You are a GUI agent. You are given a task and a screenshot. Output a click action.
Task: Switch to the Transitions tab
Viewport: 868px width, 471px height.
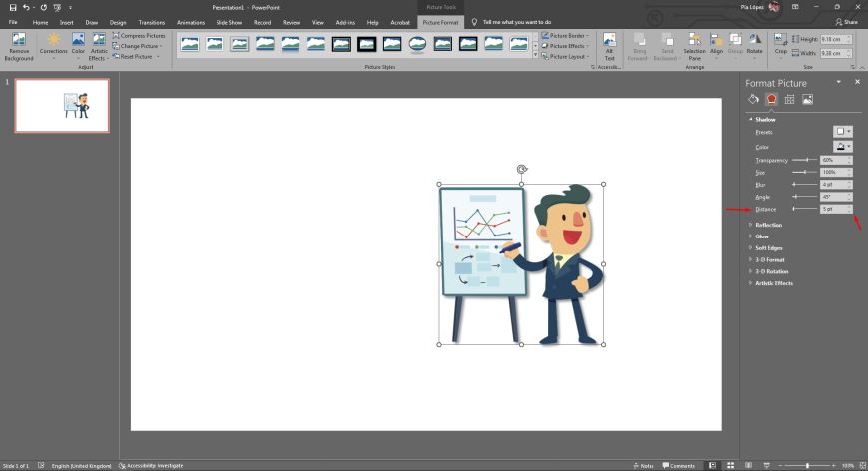(x=151, y=22)
